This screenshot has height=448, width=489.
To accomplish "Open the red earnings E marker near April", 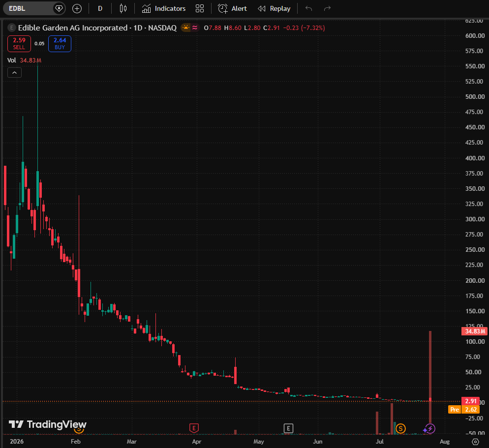I will tap(194, 428).
